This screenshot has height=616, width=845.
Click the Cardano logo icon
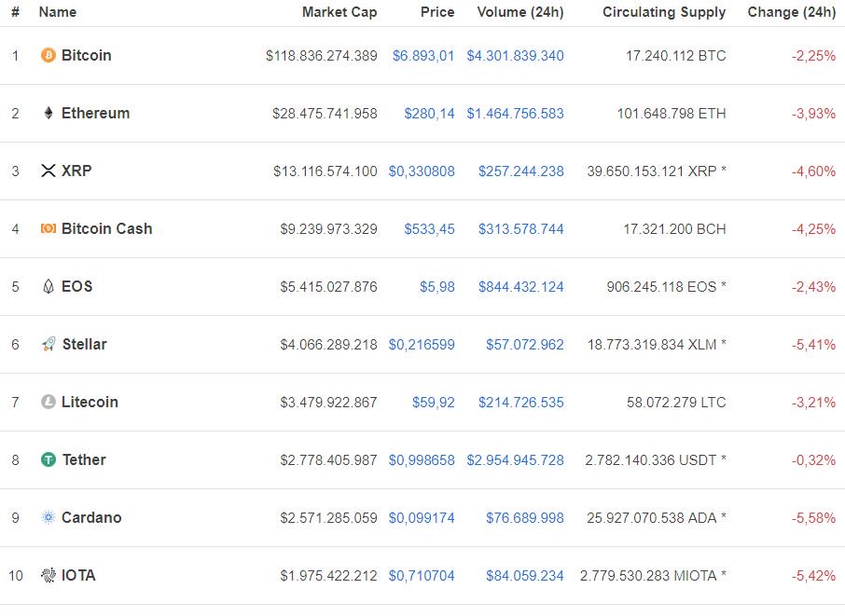click(x=48, y=517)
